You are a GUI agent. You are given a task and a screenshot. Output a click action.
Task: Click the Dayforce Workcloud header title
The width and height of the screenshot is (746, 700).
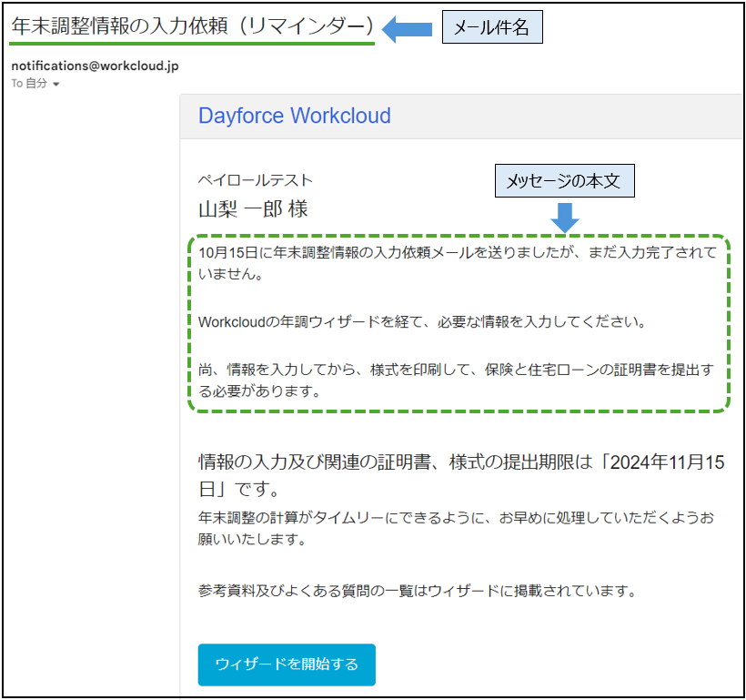tap(295, 116)
